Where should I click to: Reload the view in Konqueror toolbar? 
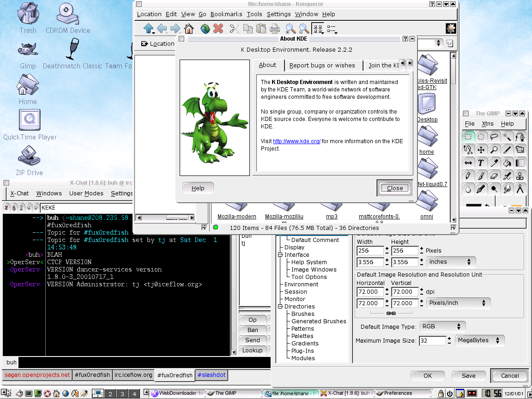(205, 29)
